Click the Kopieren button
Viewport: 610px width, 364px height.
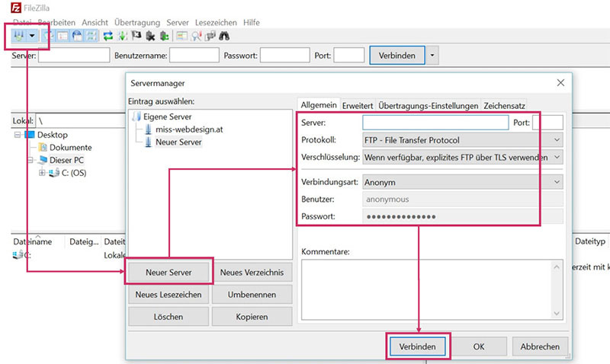[252, 317]
